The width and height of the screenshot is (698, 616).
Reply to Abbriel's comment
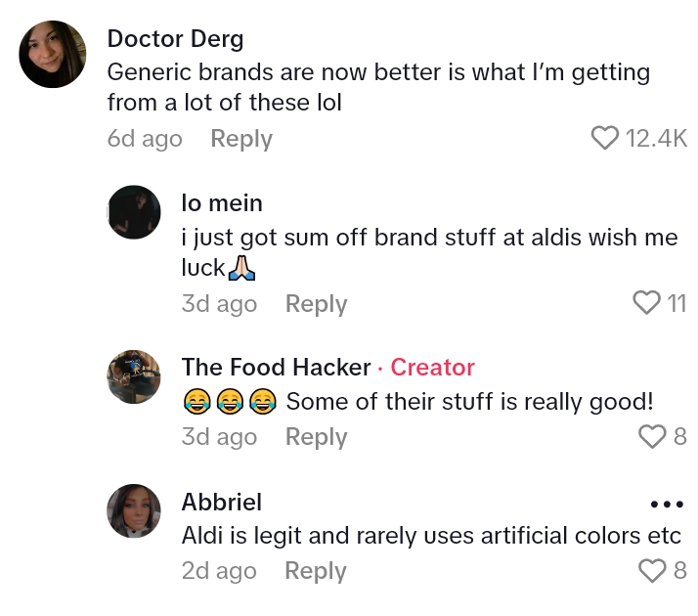(x=316, y=571)
